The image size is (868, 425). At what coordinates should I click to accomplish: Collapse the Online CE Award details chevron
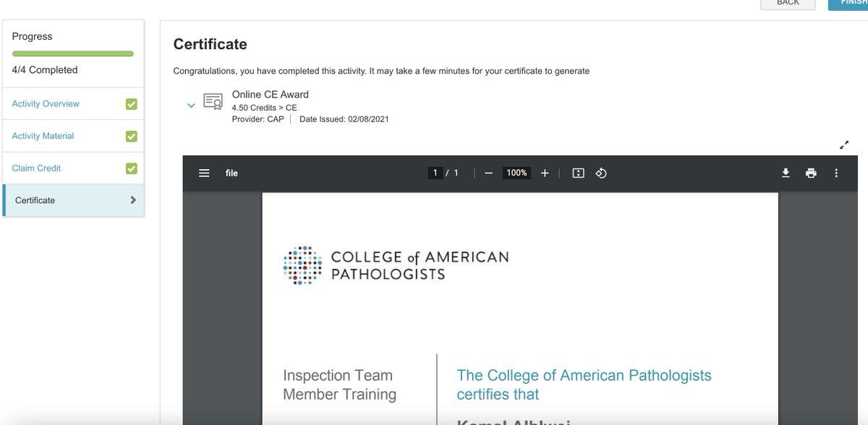191,106
